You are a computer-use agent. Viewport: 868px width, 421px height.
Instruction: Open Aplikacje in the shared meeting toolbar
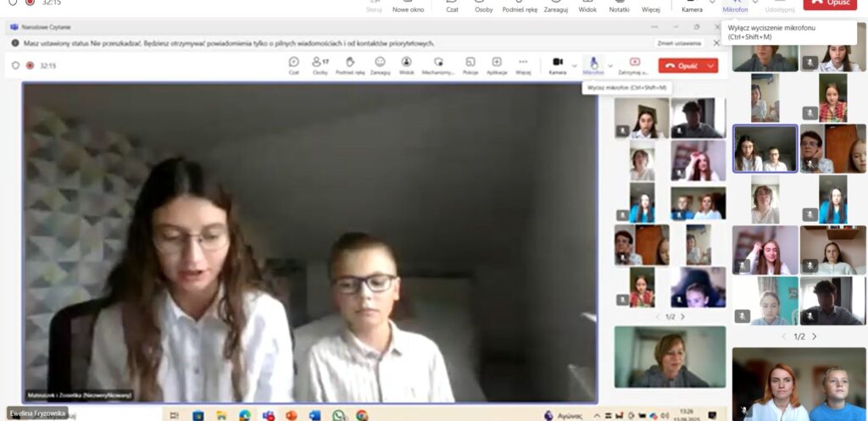497,64
